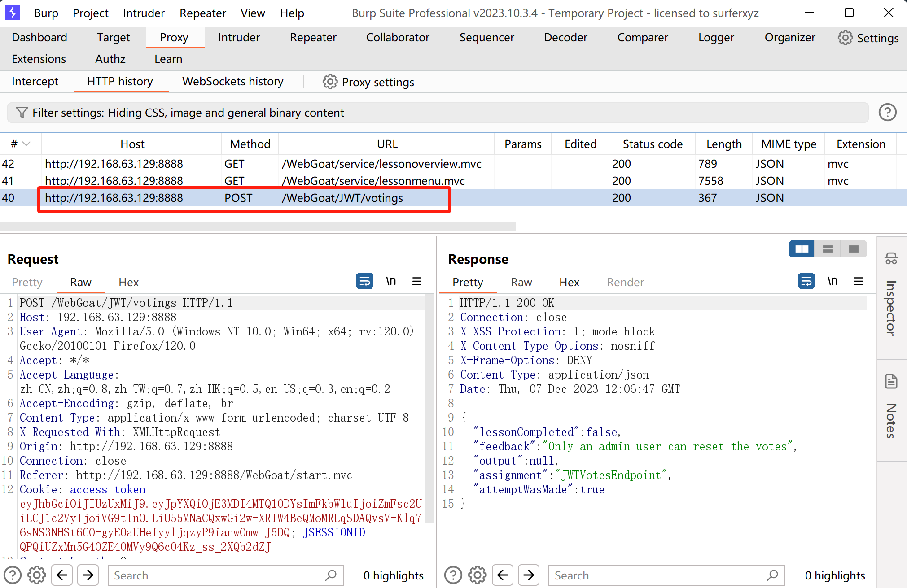The width and height of the screenshot is (907, 588).
Task: Select Response Hex view
Action: click(x=569, y=282)
